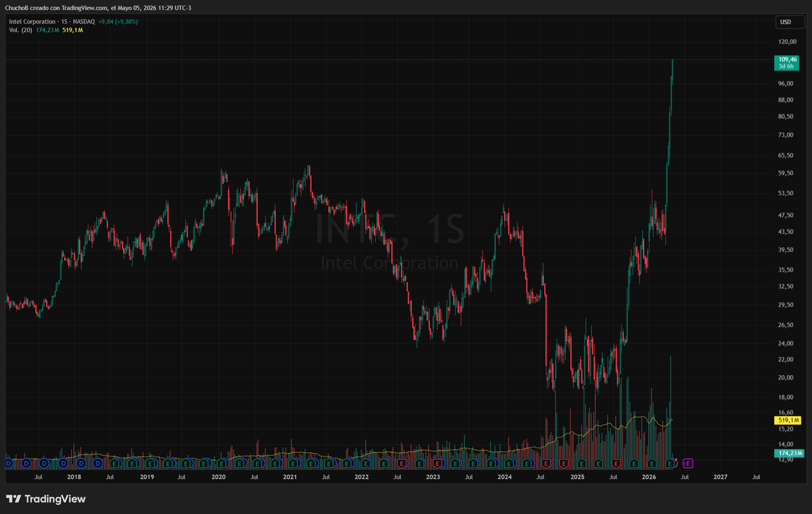Open the red earnings marker just before 2025
Image resolution: width=812 pixels, height=514 pixels.
pyautogui.click(x=563, y=464)
